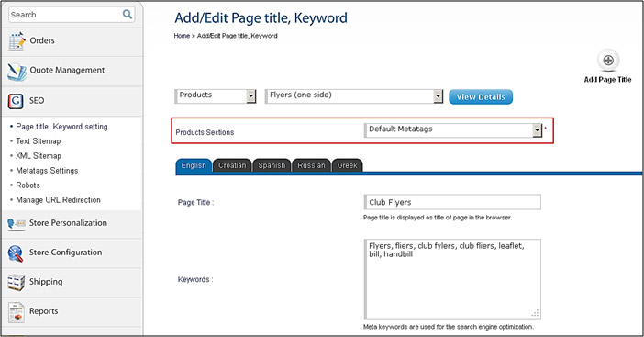
Task: Open Manage URL Redirection link
Action: [x=58, y=200]
